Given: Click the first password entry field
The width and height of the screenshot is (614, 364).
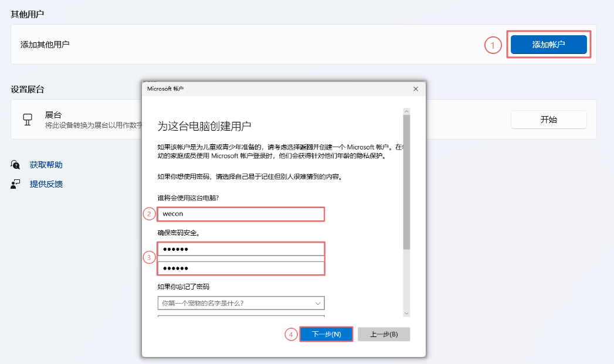Looking at the screenshot, I should [x=240, y=250].
